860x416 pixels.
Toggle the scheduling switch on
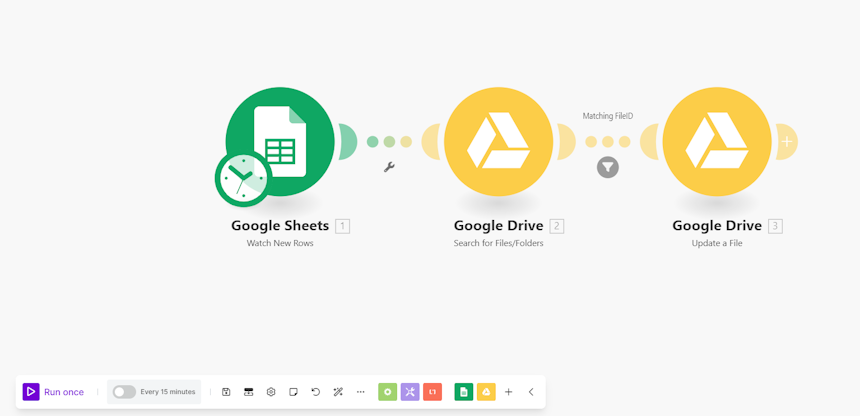point(124,392)
